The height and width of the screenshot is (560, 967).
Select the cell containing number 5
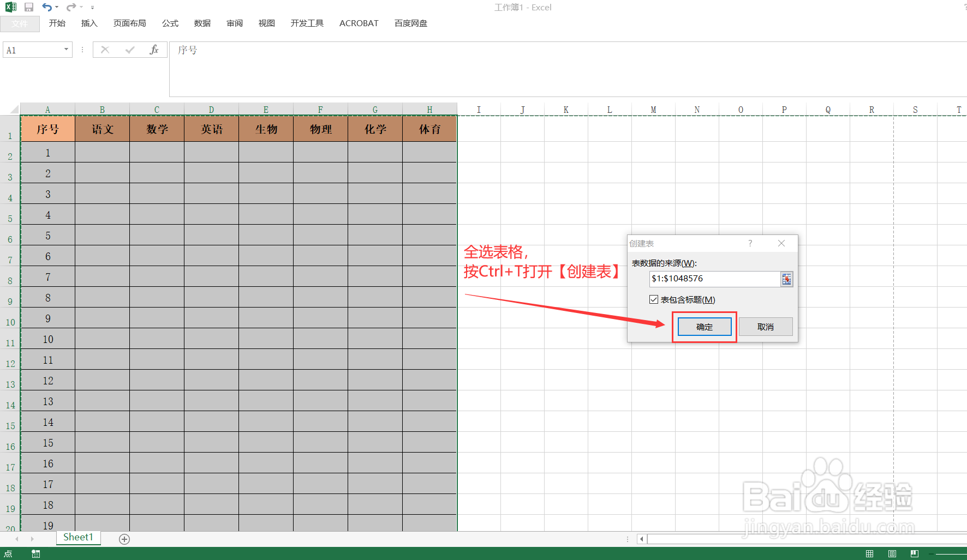(47, 235)
